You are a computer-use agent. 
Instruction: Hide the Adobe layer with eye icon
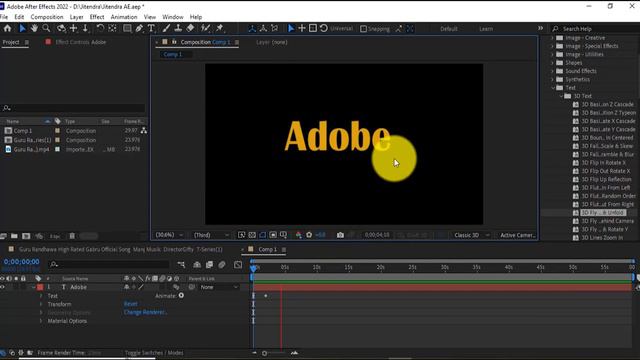tap(2, 287)
